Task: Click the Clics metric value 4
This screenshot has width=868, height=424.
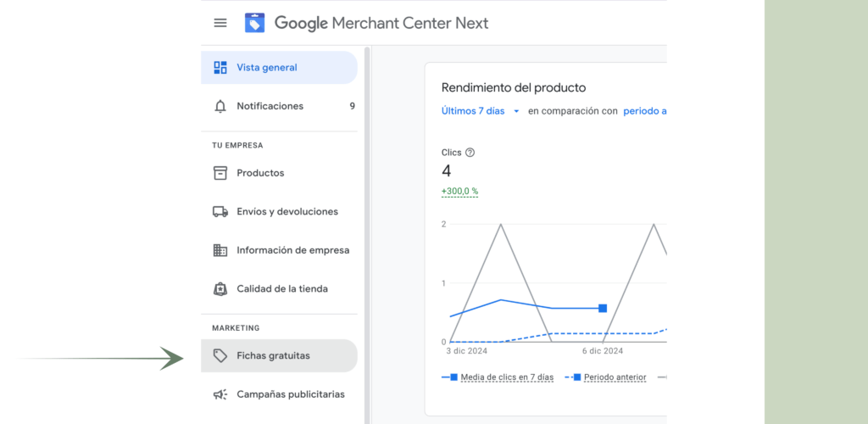Action: point(446,171)
